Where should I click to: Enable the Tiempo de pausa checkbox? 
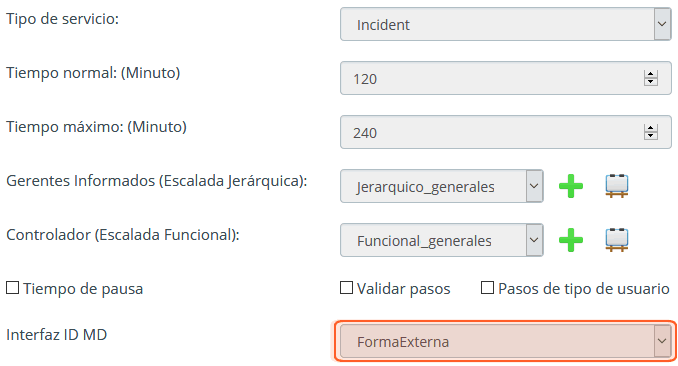point(13,288)
